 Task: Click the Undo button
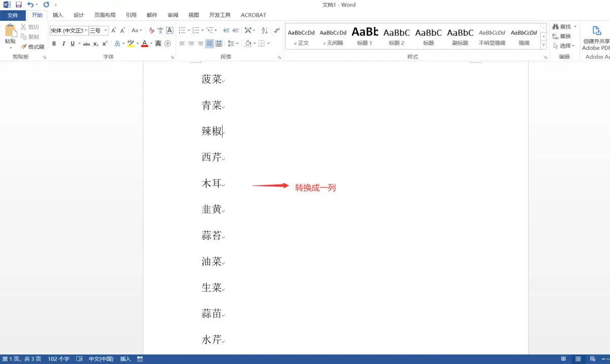pos(32,5)
